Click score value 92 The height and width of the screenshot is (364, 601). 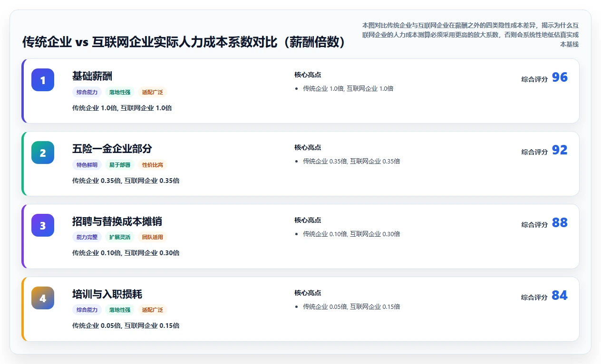(560, 150)
